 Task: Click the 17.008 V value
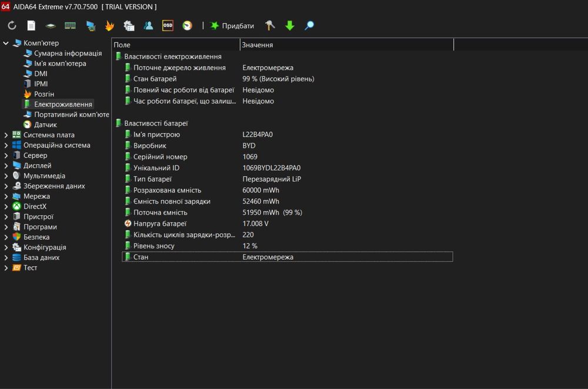(x=255, y=224)
